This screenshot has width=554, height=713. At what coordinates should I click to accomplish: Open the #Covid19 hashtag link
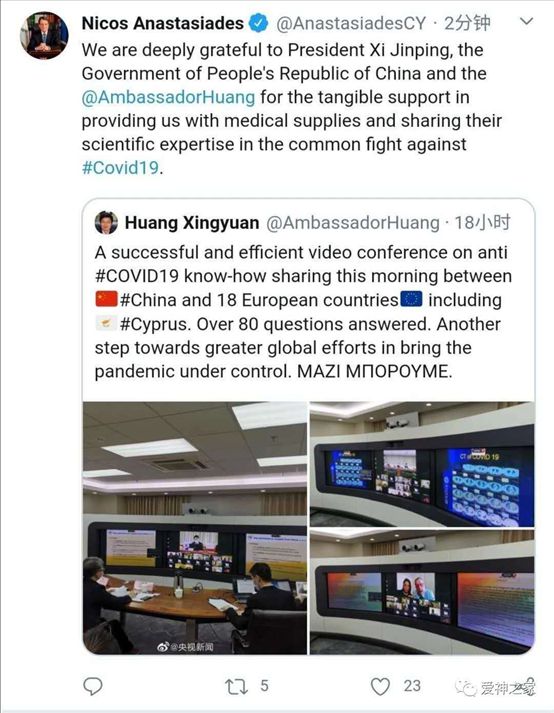(121, 168)
